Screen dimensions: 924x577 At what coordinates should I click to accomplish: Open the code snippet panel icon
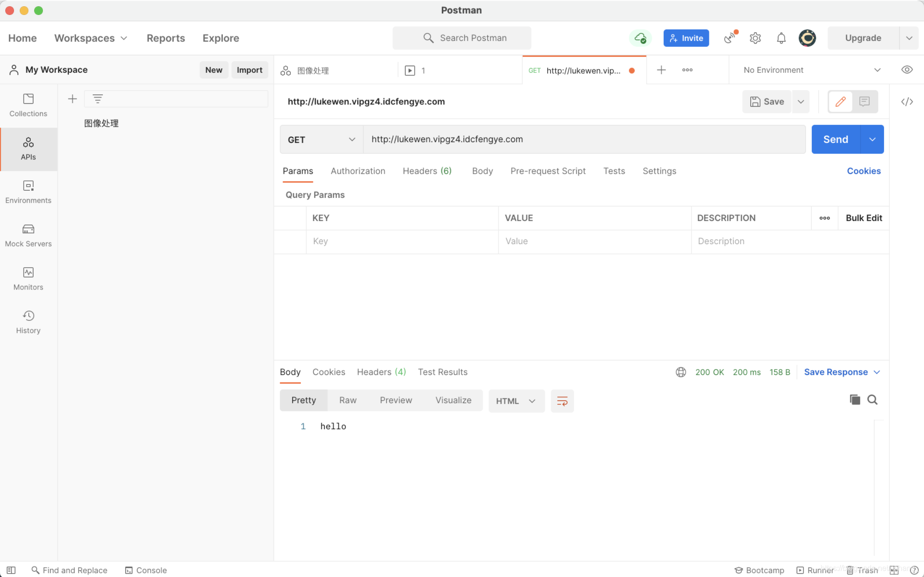tap(907, 102)
